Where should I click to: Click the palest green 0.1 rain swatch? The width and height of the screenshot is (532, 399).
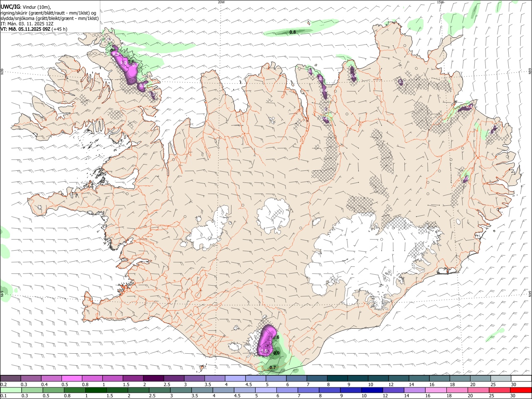(x=11, y=390)
